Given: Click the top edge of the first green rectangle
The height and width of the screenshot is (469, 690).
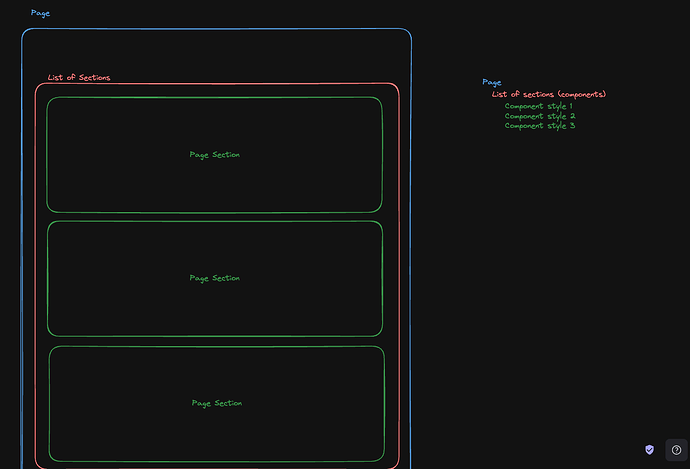Looking at the screenshot, I should [215, 97].
